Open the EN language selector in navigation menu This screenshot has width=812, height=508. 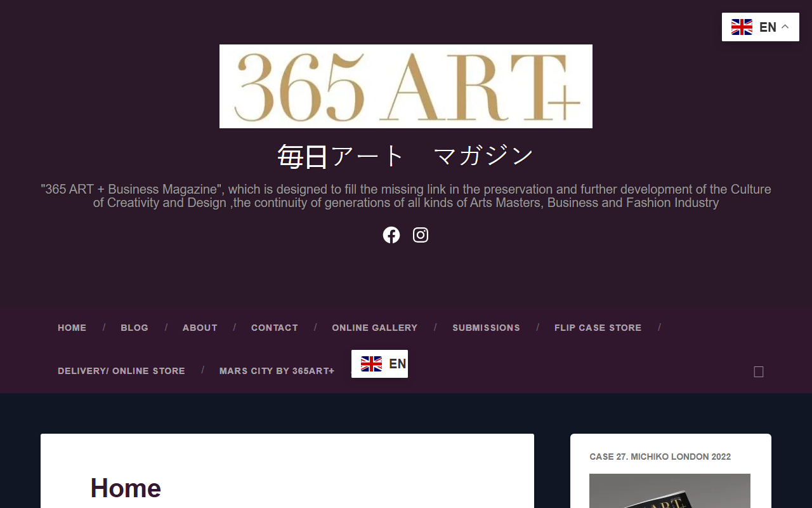[x=379, y=364]
